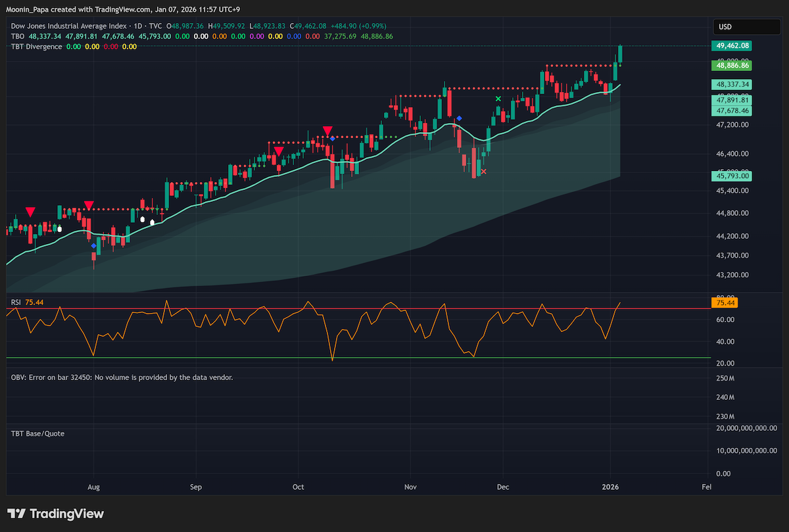The width and height of the screenshot is (789, 532).
Task: Click the Feb label on time axis
Action: pyautogui.click(x=706, y=487)
